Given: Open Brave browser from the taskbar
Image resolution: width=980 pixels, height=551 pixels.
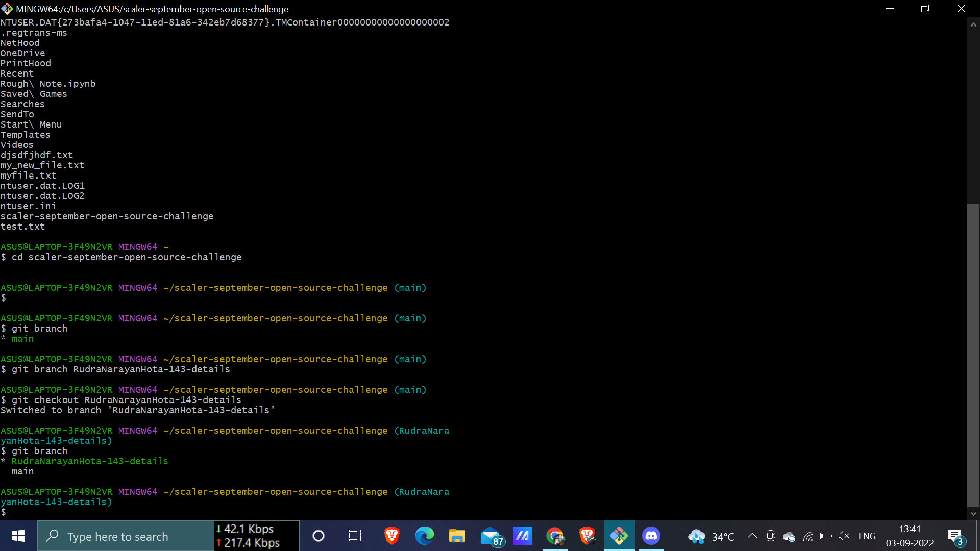Looking at the screenshot, I should point(391,536).
